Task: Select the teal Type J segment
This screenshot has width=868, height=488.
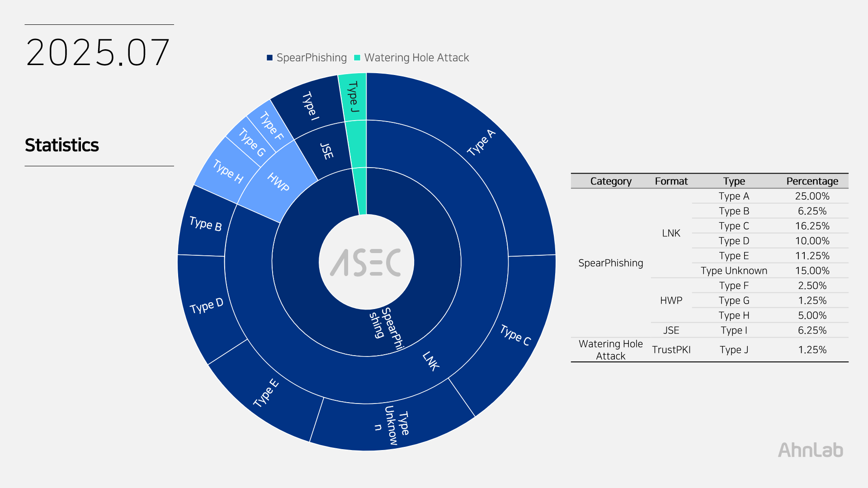Action: [x=353, y=97]
